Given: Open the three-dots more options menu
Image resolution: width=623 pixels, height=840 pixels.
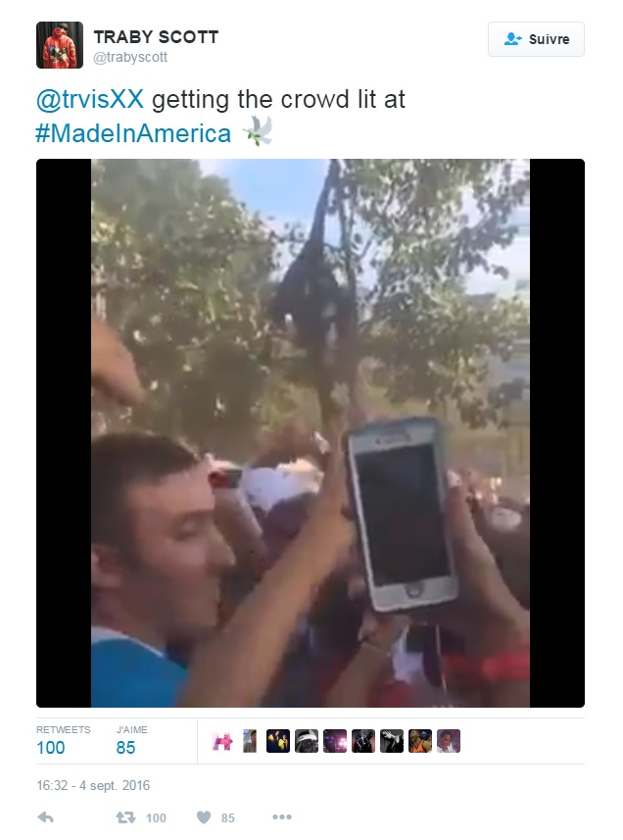Looking at the screenshot, I should [281, 816].
